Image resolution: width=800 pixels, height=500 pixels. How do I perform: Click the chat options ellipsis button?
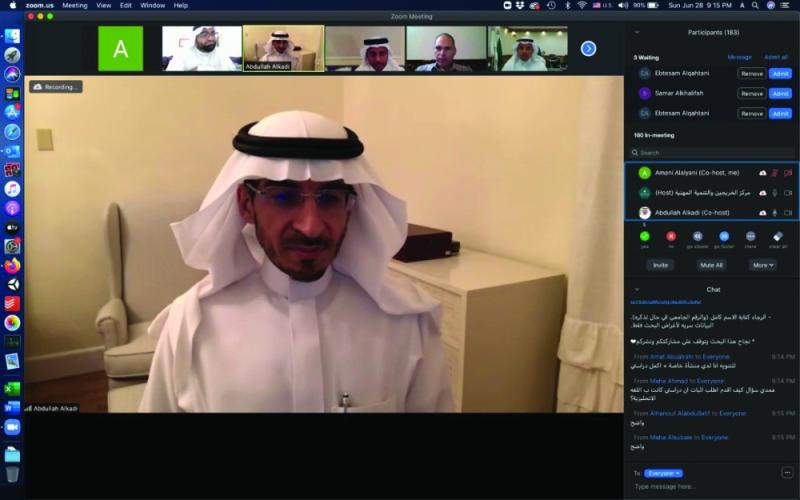787,473
